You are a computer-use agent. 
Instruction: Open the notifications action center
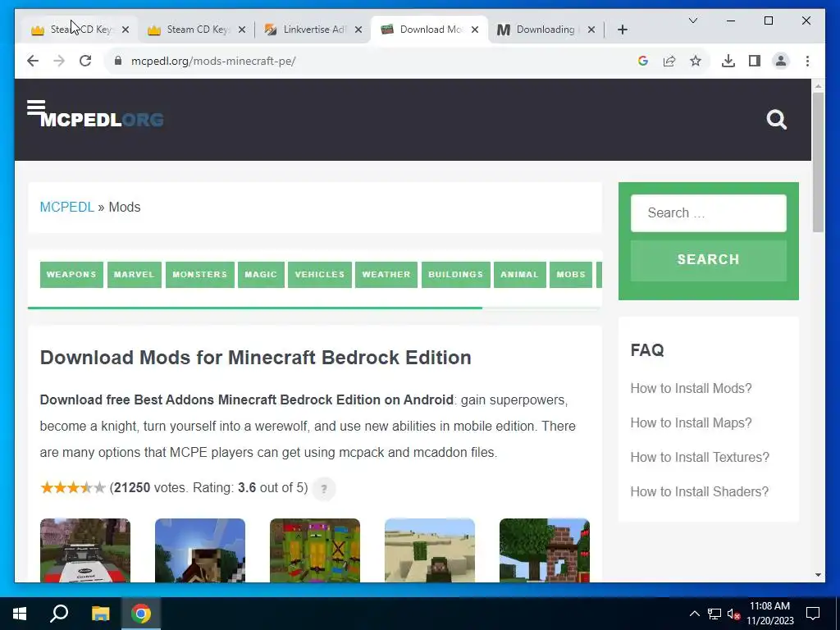pyautogui.click(x=813, y=614)
